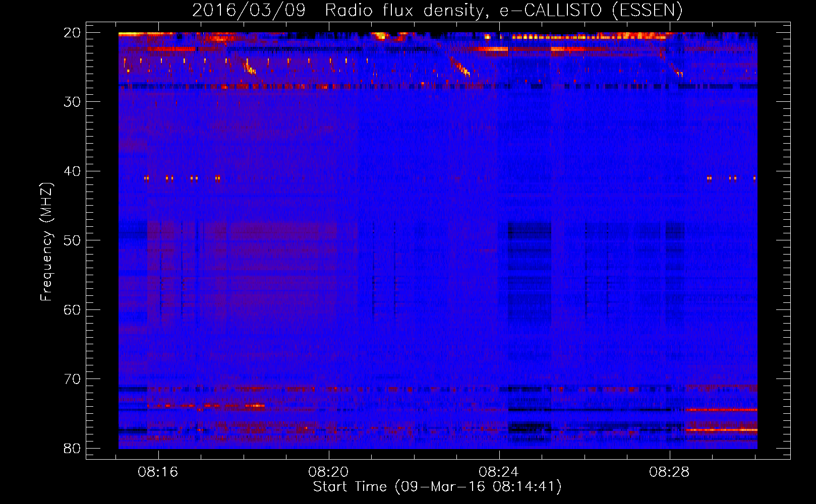This screenshot has height=504, width=816.
Task: Click the "40" frequency tick label
Action: click(x=73, y=171)
